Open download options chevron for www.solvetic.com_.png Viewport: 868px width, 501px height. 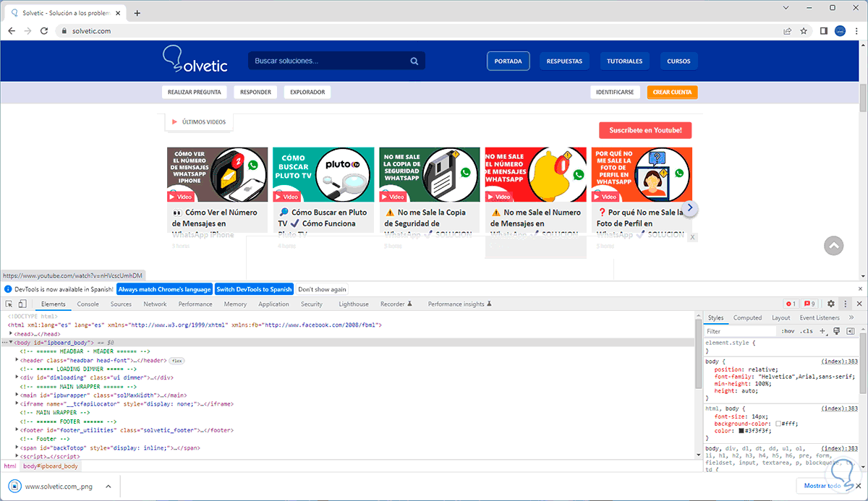107,487
